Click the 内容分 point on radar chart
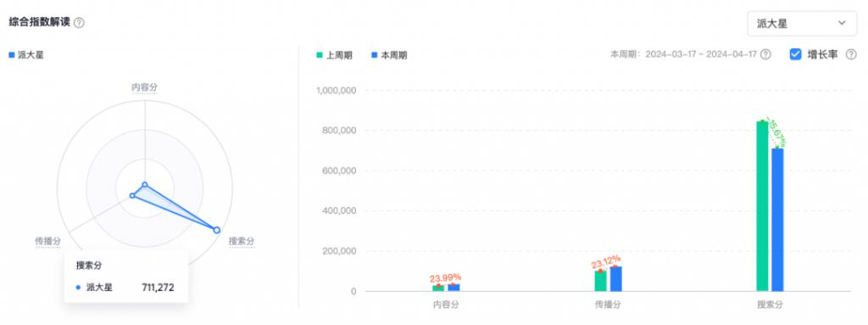The height and width of the screenshot is (325, 868). point(145,185)
